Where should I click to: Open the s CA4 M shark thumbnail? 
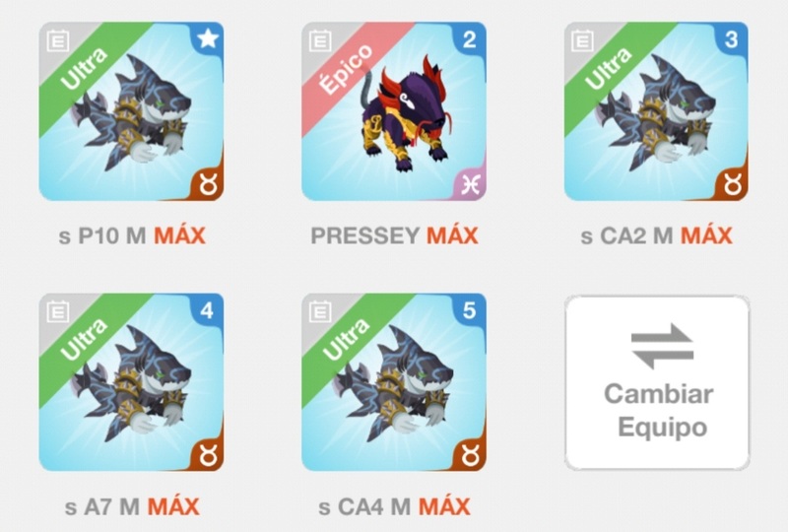[x=394, y=382]
